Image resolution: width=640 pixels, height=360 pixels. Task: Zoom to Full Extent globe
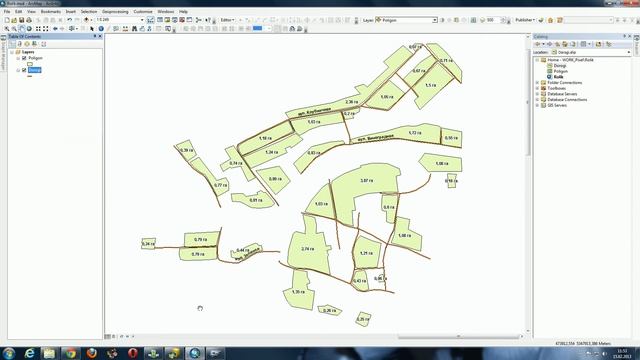click(29, 29)
